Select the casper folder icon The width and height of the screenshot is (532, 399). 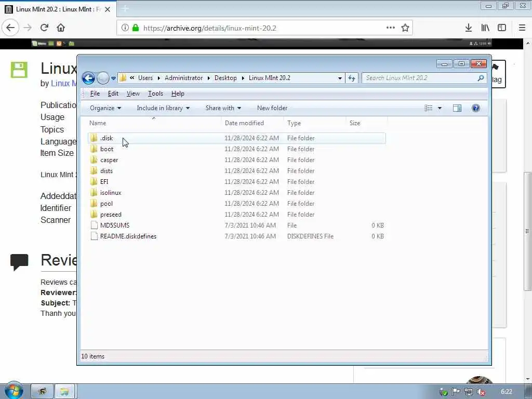point(94,160)
